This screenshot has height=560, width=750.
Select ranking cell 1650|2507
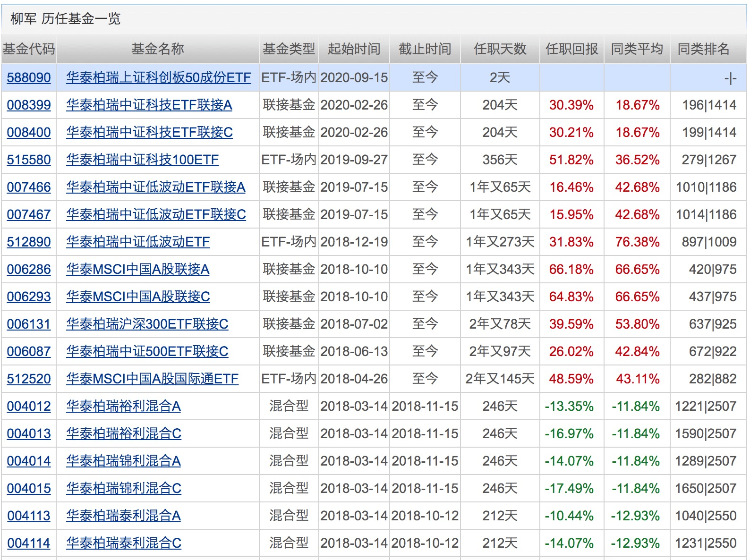click(x=706, y=488)
